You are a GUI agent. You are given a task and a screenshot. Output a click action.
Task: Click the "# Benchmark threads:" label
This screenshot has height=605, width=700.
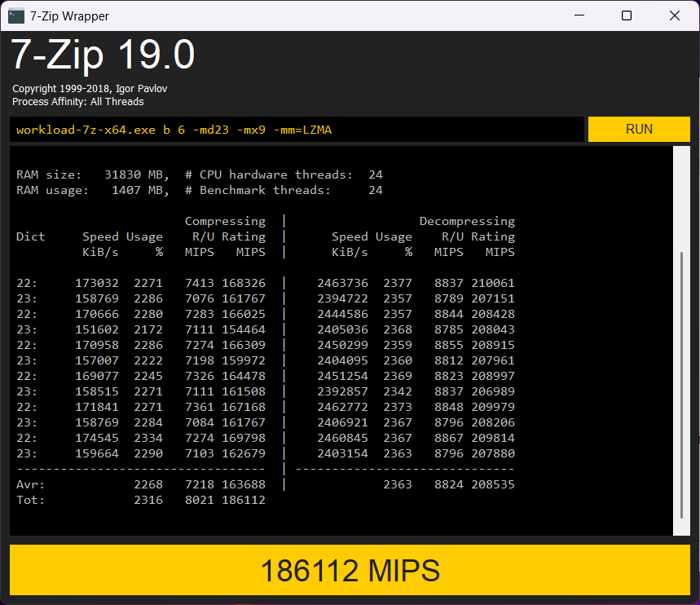[258, 190]
